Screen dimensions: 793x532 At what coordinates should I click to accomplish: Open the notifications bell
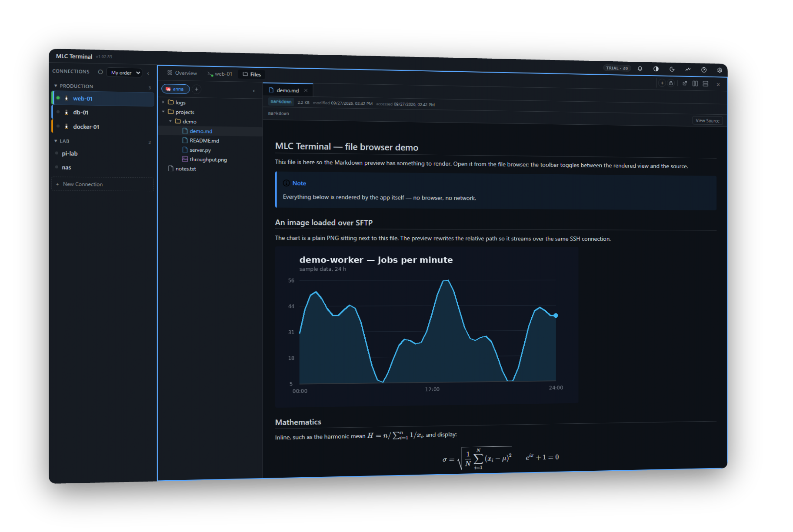(640, 69)
